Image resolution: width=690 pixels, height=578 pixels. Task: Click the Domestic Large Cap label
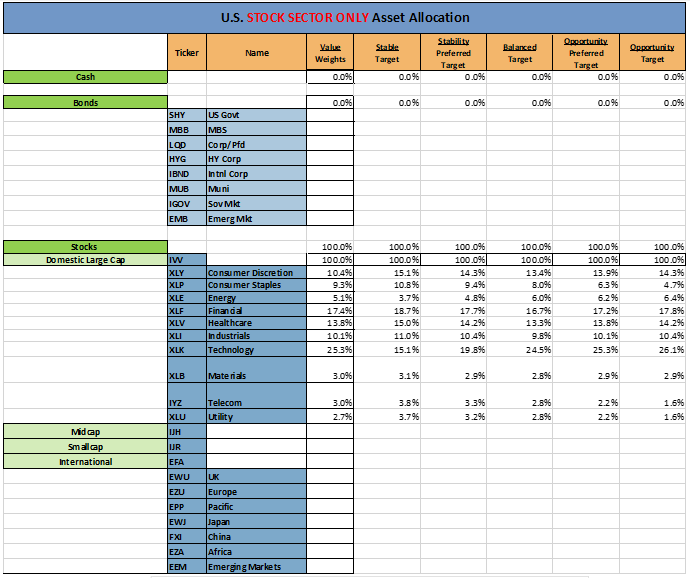(x=86, y=260)
